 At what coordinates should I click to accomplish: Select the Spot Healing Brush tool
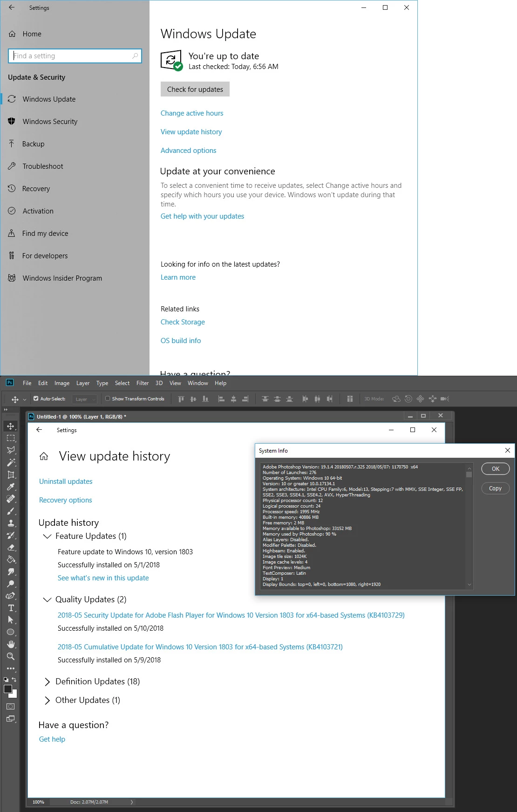(11, 499)
